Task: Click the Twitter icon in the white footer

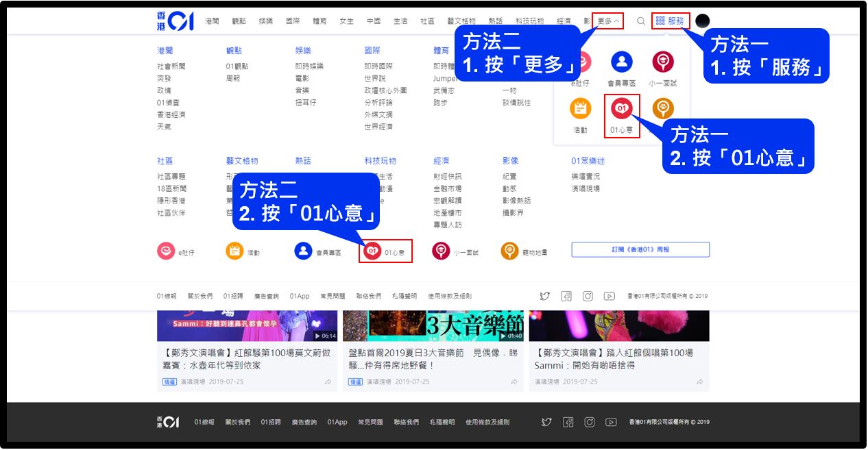Action: pos(545,296)
